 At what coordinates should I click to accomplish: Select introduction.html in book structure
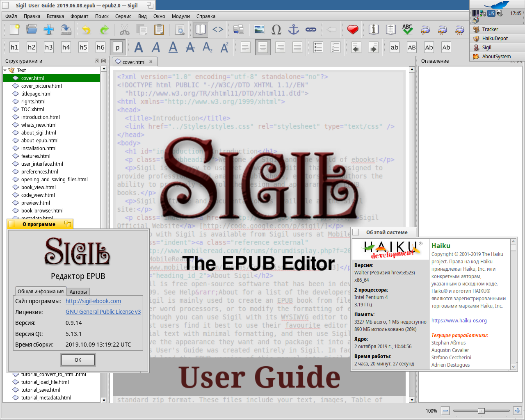(x=40, y=117)
